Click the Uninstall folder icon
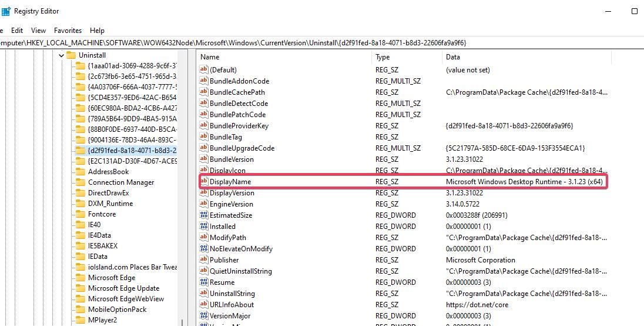Viewport: 644px width, 326px height. click(71, 55)
